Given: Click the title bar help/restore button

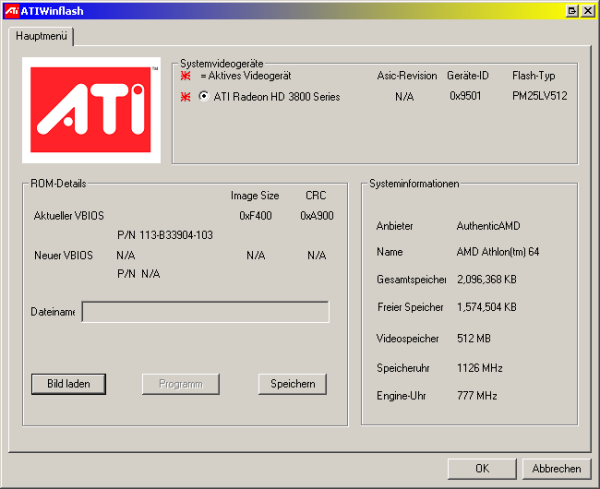Looking at the screenshot, I should (572, 11).
